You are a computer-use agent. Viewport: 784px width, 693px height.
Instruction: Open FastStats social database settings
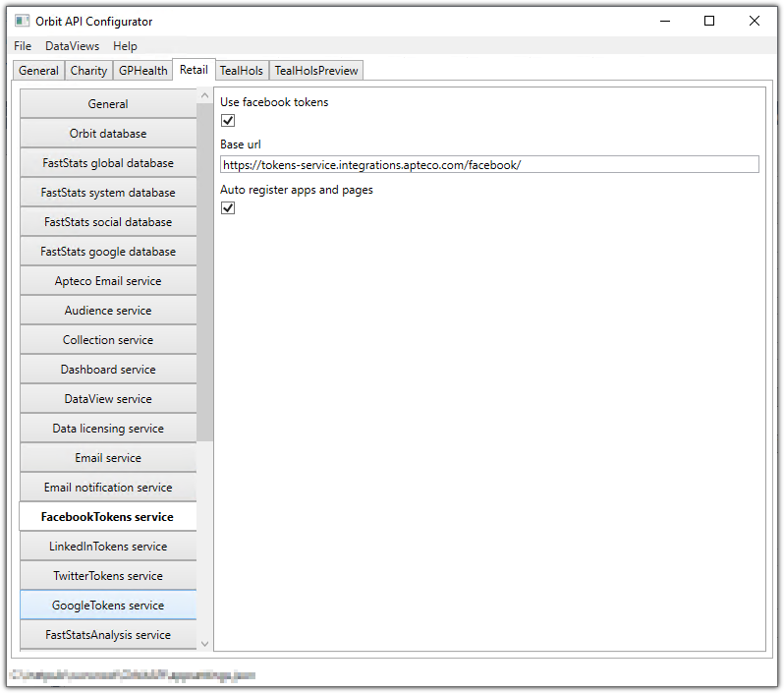(108, 222)
